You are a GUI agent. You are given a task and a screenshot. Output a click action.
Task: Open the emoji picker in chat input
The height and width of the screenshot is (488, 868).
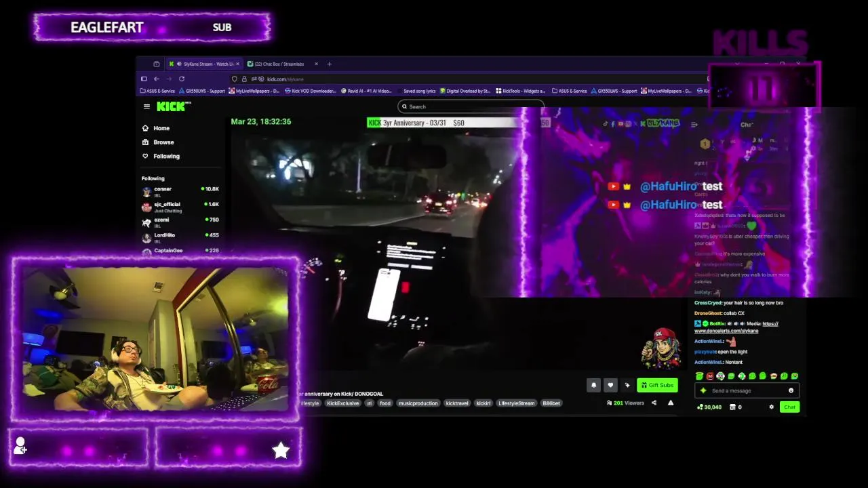tap(791, 390)
